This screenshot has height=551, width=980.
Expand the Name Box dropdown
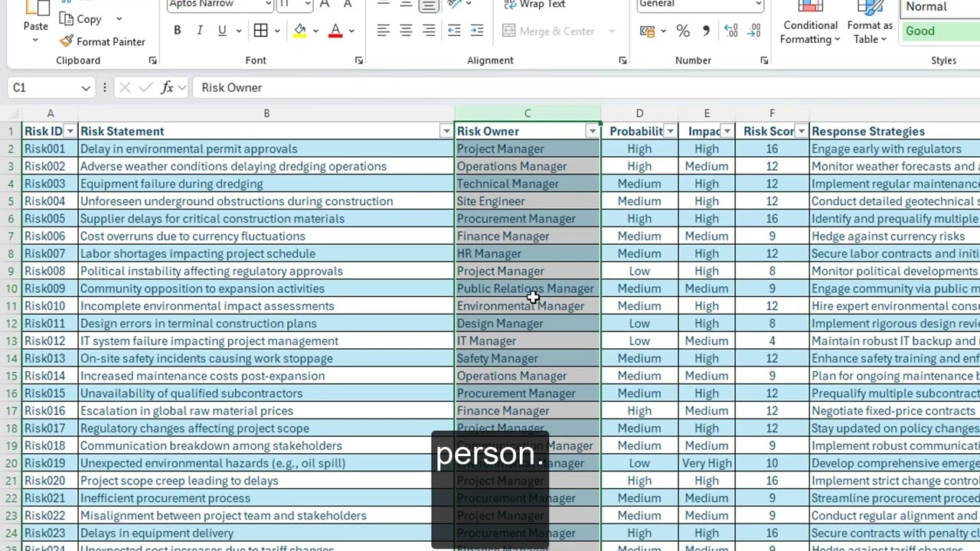[x=86, y=88]
